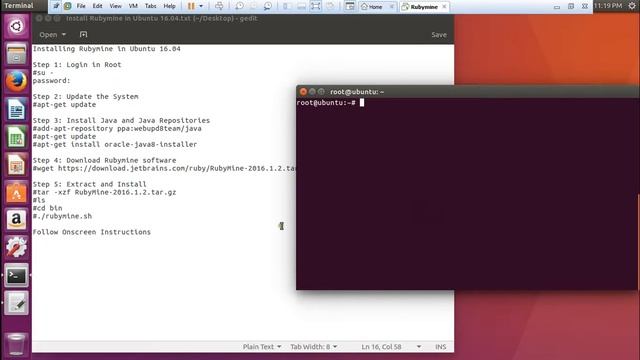Open System Settings from the dock
This screenshot has height=360, width=640.
[16, 248]
